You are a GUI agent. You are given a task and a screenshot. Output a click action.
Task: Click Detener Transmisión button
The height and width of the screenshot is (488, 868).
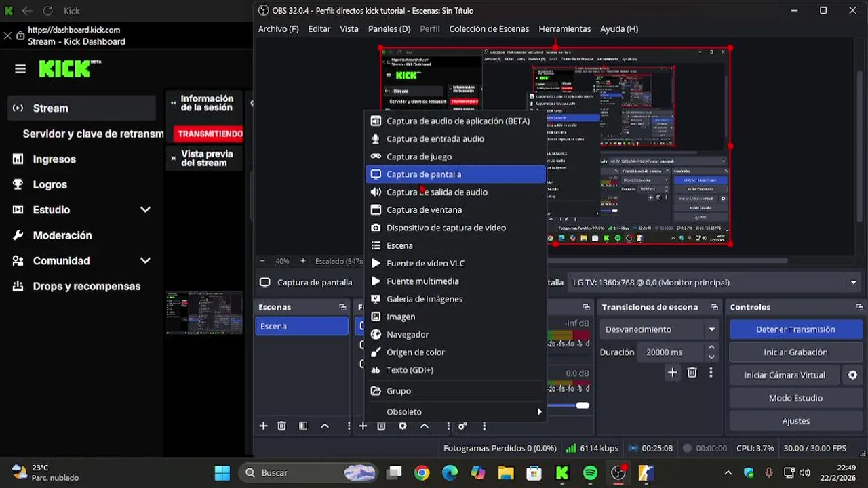(x=795, y=329)
